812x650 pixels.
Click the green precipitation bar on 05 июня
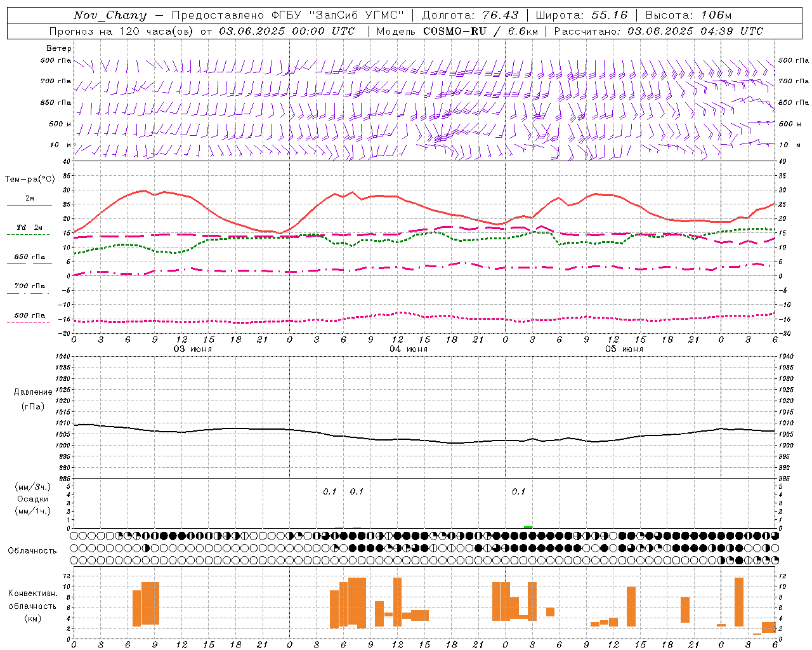528,527
